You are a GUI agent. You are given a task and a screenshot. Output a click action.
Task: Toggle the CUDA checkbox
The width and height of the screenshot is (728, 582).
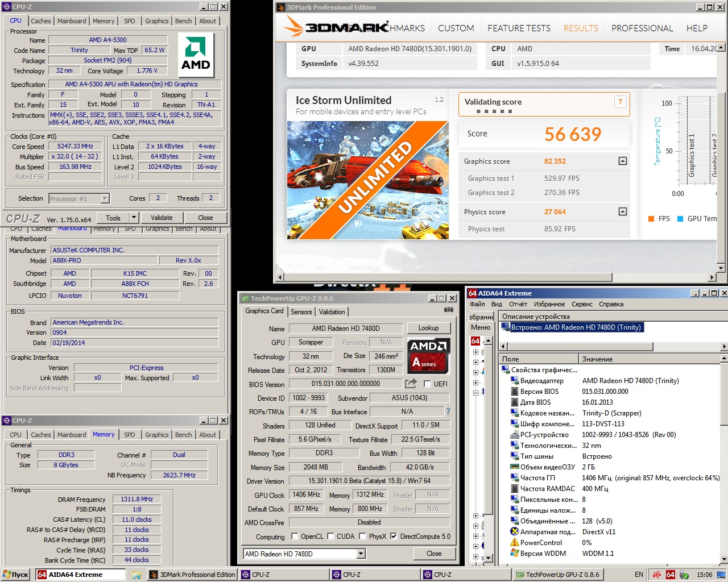(x=330, y=536)
